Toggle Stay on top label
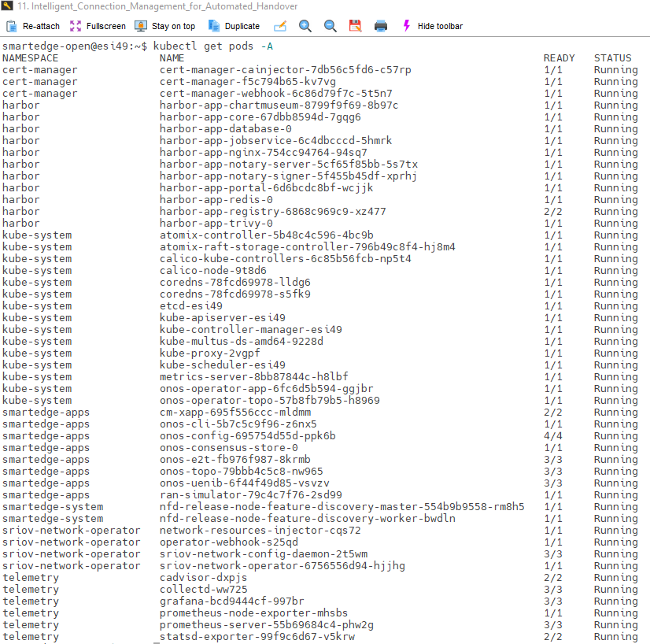 click(173, 26)
